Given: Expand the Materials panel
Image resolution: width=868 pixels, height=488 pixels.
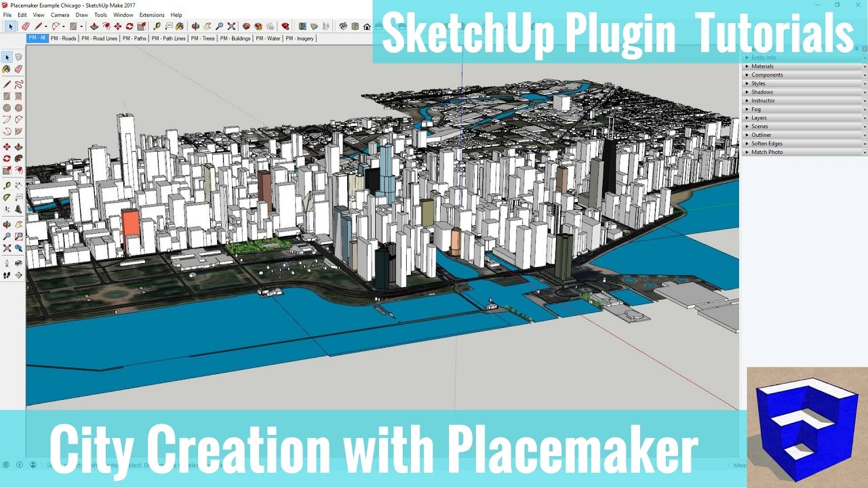Looking at the screenshot, I should [x=762, y=66].
